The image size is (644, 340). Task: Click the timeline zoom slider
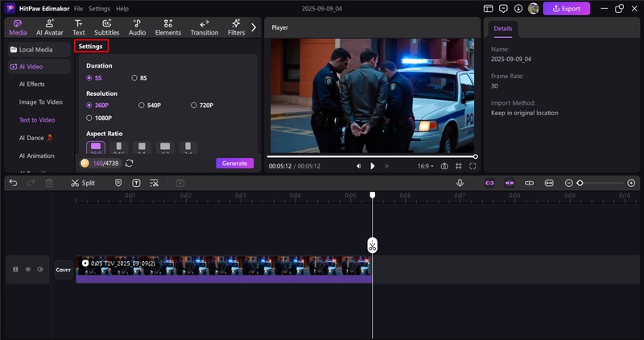[601, 183]
